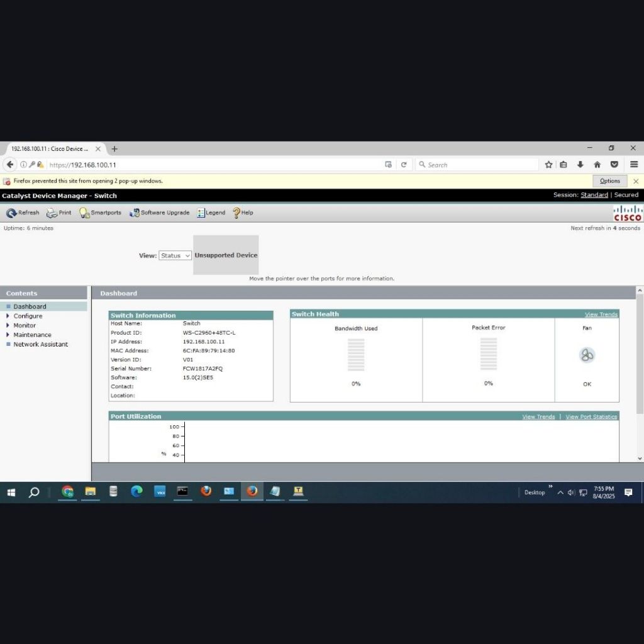Click the reader view icon in address bar
The image size is (644, 644).
tap(388, 165)
